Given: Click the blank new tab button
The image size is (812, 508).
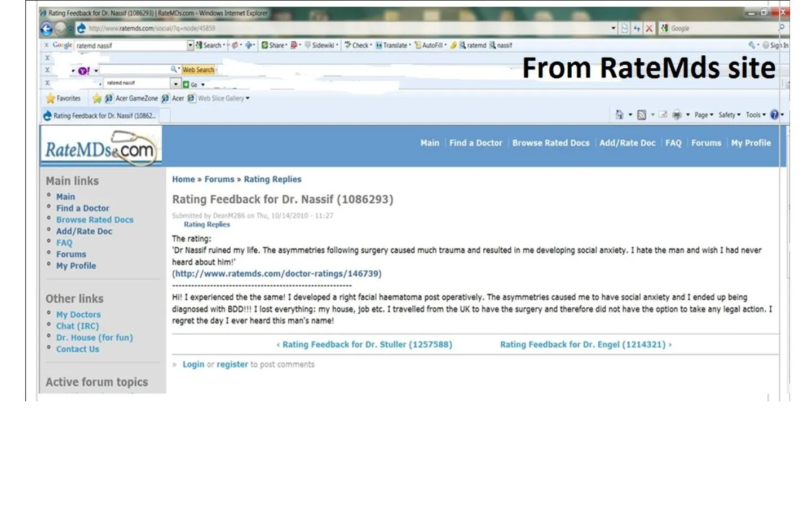Looking at the screenshot, I should click(166, 116).
